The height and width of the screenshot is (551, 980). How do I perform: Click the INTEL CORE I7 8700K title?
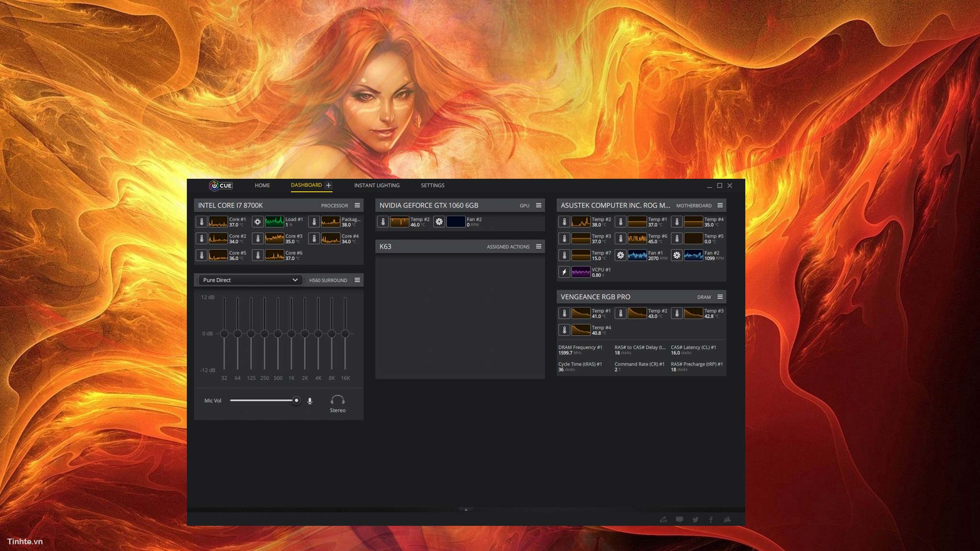[230, 205]
